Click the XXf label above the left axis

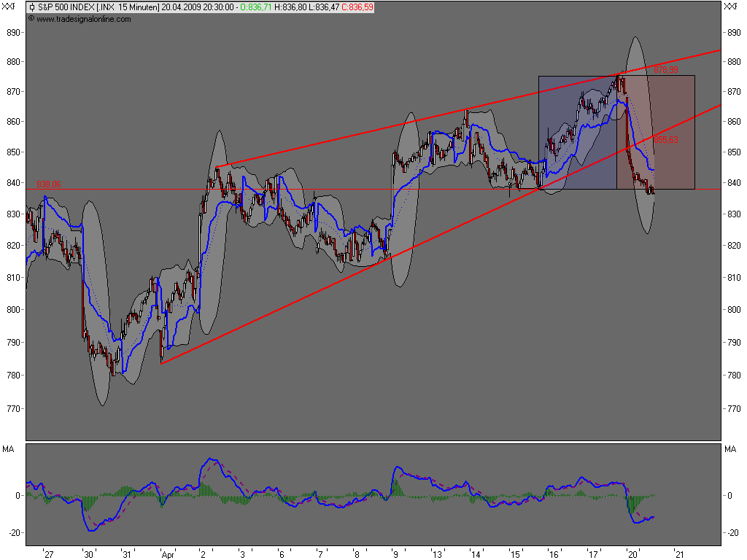9,6
